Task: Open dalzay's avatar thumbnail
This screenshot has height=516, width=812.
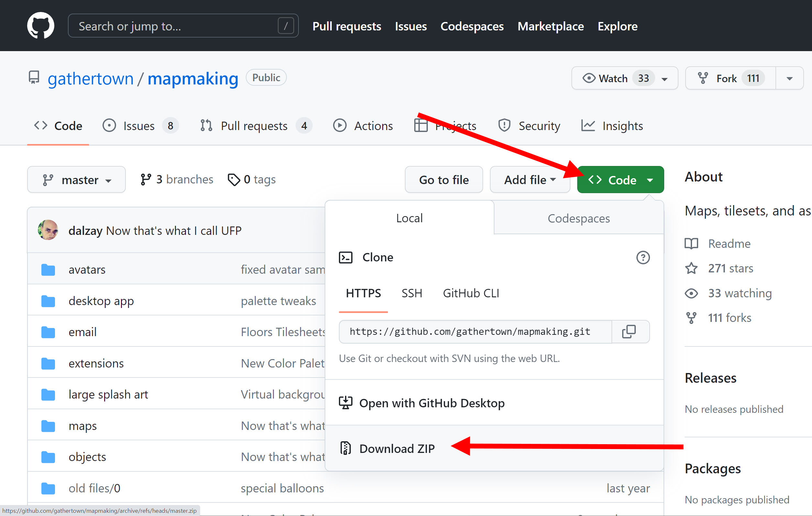Action: [x=48, y=230]
